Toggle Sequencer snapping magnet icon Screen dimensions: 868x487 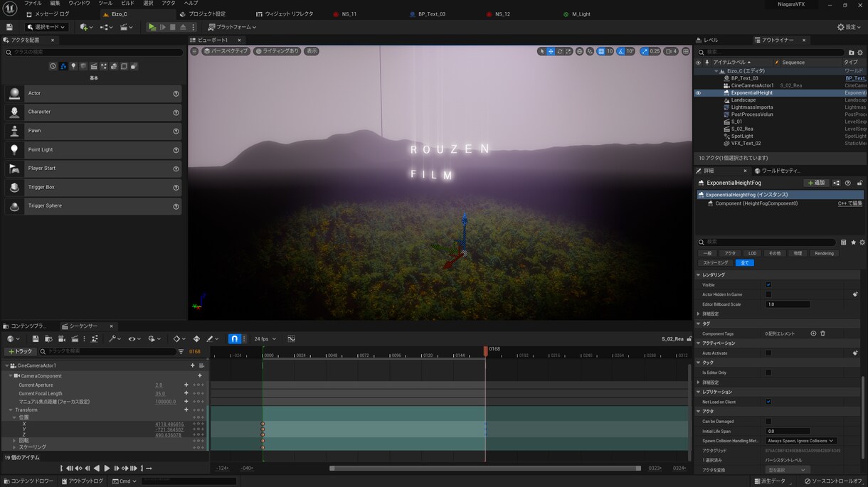pyautogui.click(x=234, y=339)
